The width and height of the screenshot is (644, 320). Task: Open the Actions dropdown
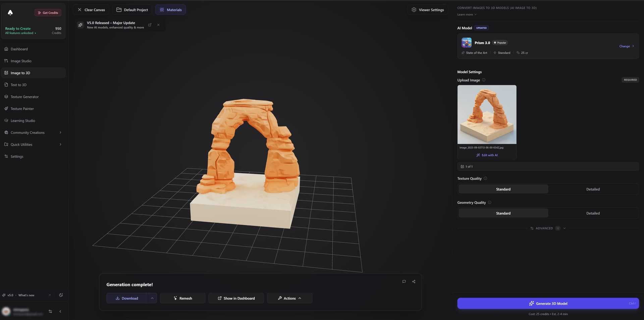point(289,298)
